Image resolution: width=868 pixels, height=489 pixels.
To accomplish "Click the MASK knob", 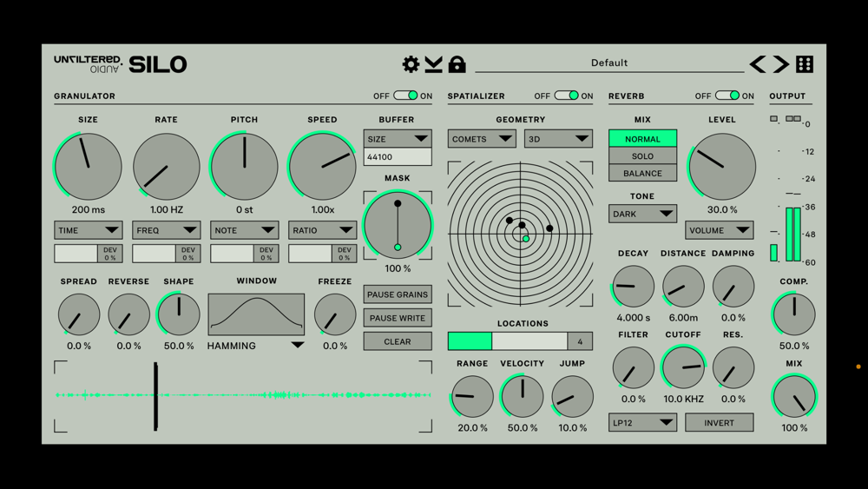I will (398, 226).
